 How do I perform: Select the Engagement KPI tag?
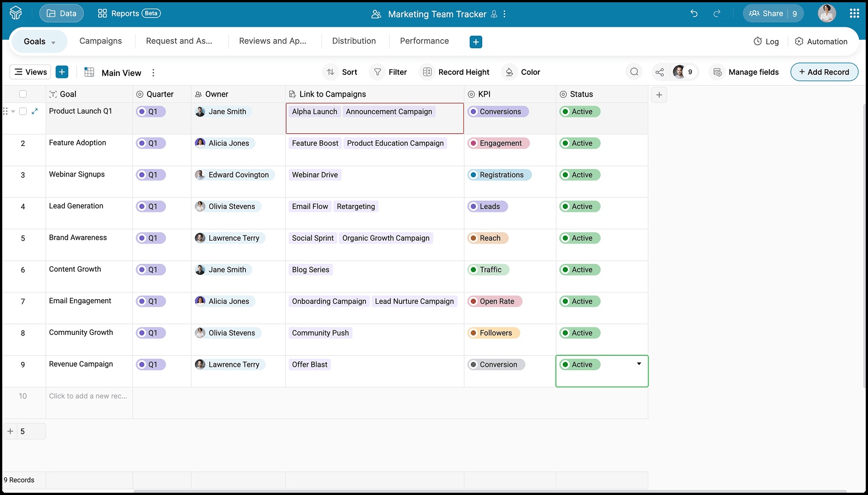[499, 144]
